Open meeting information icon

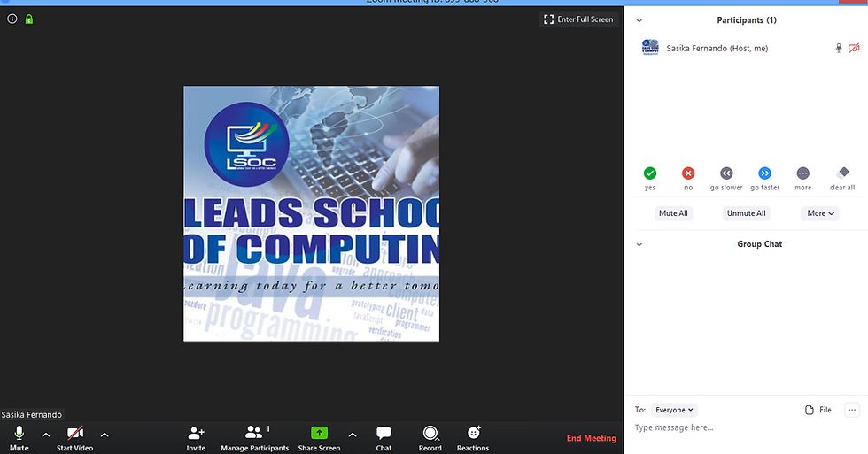click(x=12, y=19)
